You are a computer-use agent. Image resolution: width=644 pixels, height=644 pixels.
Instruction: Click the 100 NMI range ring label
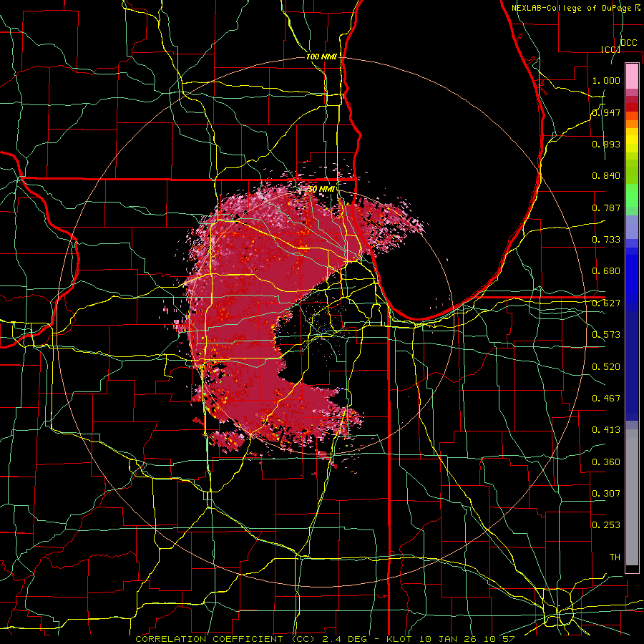point(321,57)
